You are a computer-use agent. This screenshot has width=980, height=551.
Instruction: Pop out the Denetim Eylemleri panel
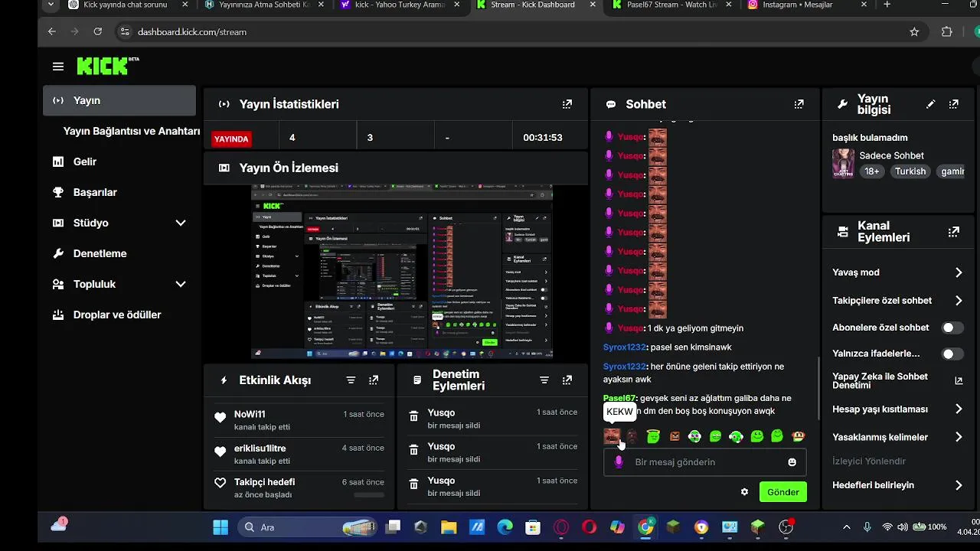567,380
